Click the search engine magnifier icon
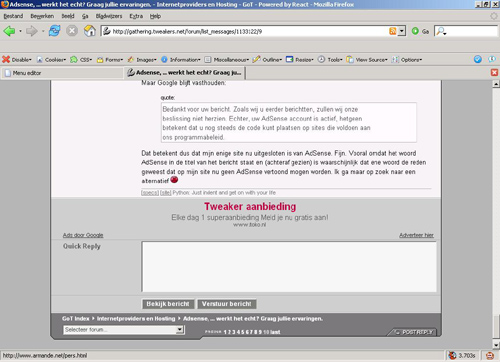This screenshot has height=362, width=500. click(x=441, y=31)
